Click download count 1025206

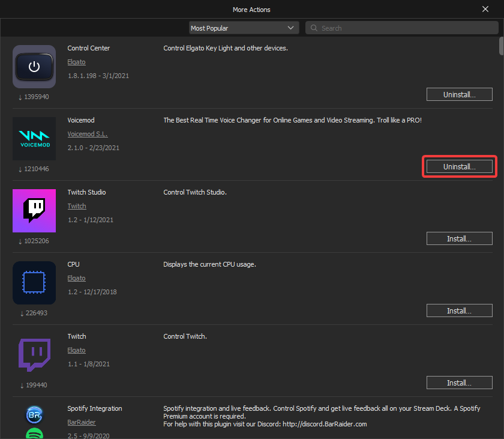(34, 241)
